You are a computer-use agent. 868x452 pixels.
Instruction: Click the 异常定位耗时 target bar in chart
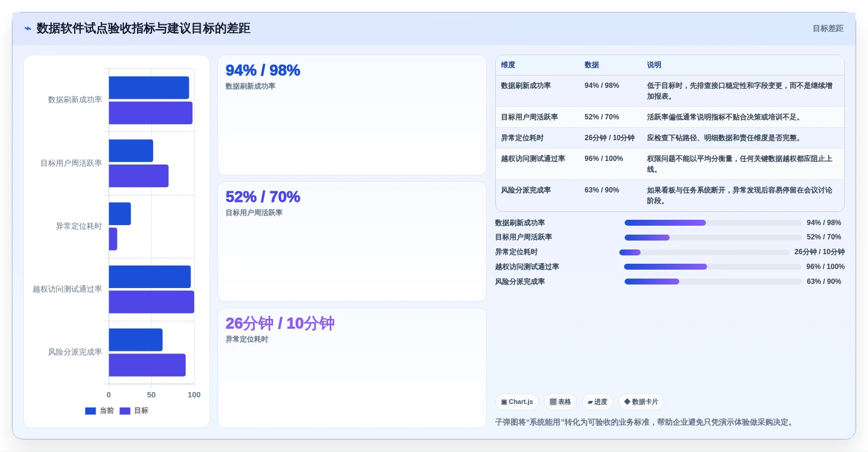(x=113, y=239)
